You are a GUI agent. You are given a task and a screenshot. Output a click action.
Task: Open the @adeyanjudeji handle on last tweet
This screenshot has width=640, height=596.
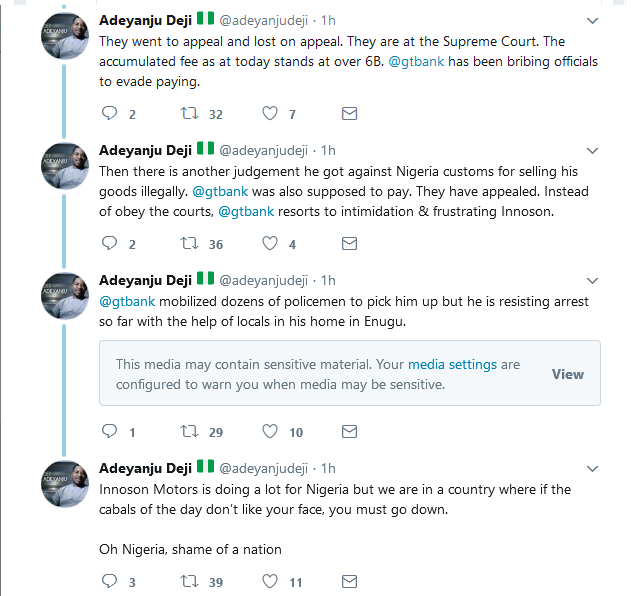pyautogui.click(x=264, y=467)
